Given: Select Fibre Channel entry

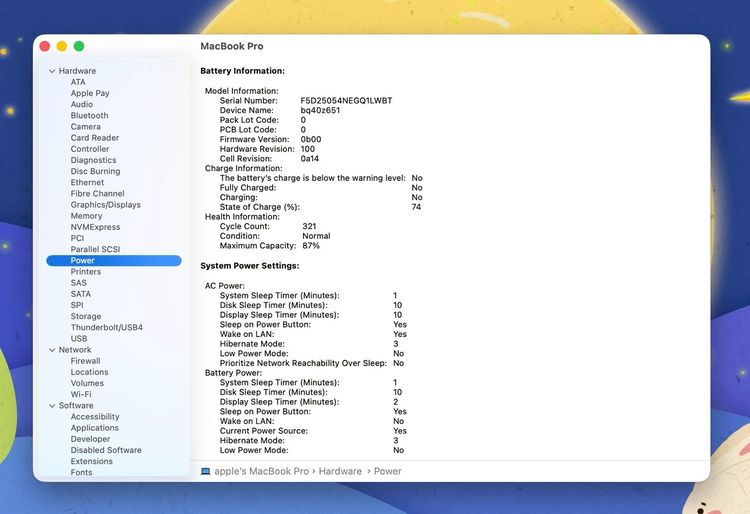Looking at the screenshot, I should [x=98, y=194].
